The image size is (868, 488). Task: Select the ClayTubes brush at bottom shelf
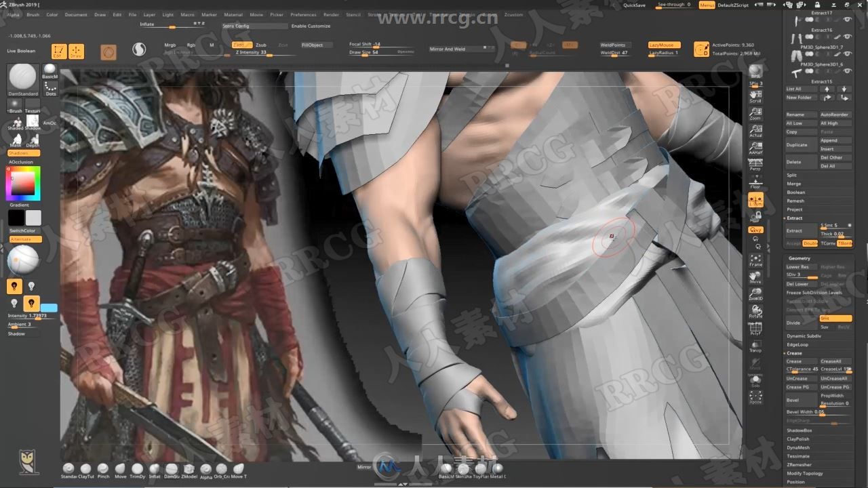(85, 470)
